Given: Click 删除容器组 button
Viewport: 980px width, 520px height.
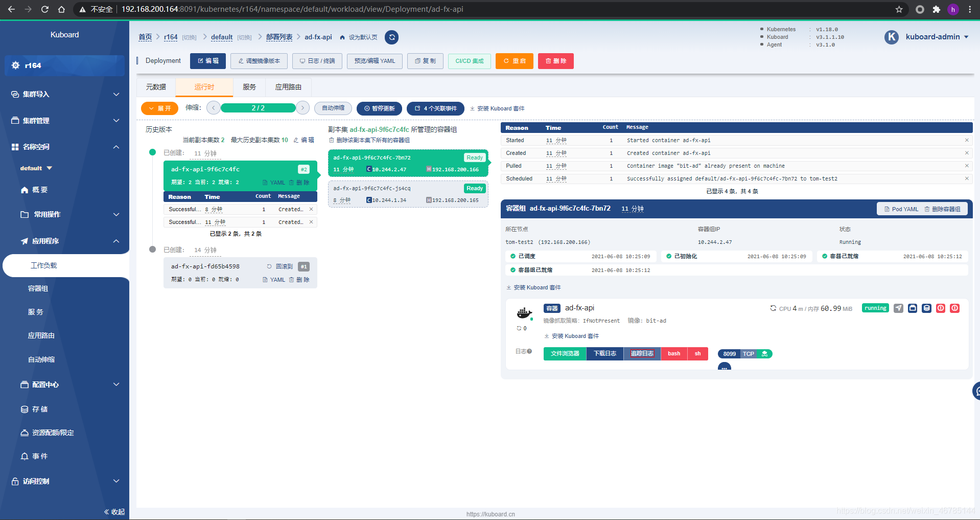Looking at the screenshot, I should (x=943, y=209).
